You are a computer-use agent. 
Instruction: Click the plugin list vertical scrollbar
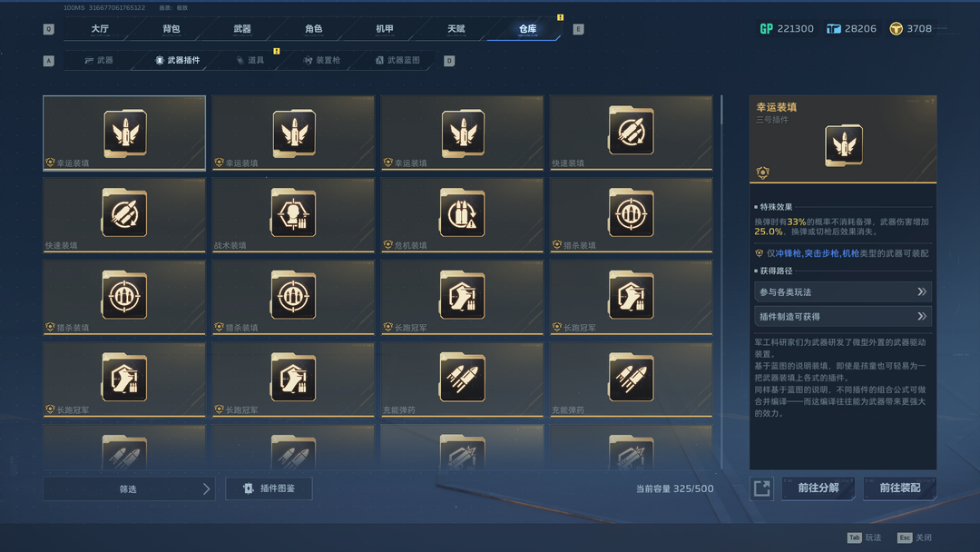click(x=722, y=281)
